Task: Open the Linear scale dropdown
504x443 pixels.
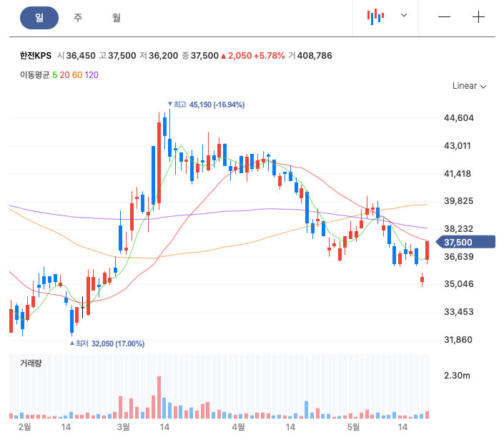Action: point(469,86)
